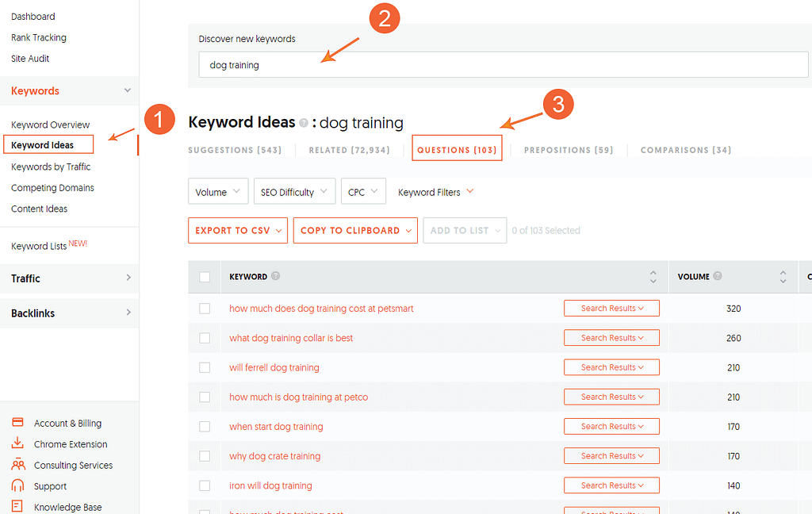Click the Knowledge Base book icon
812x514 pixels.
pyautogui.click(x=17, y=506)
